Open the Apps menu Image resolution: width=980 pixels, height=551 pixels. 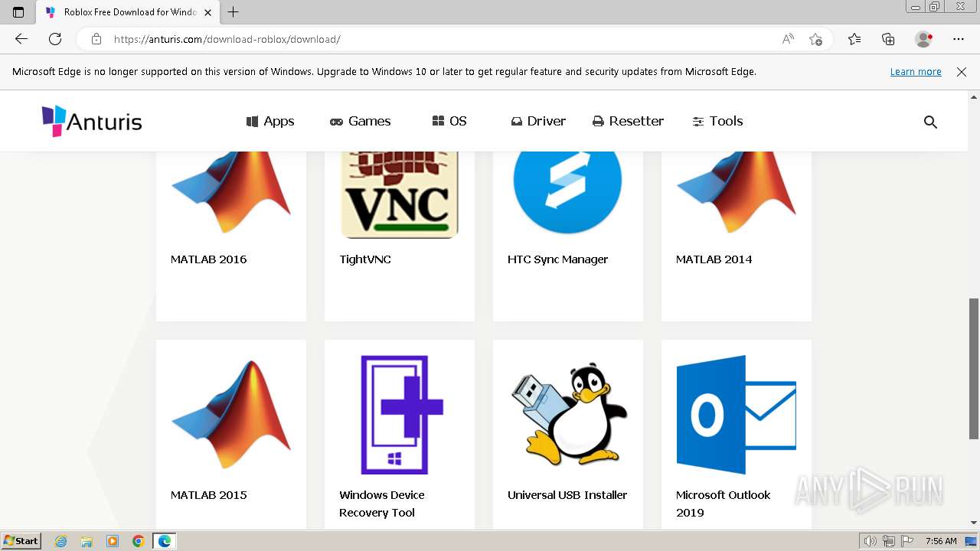270,121
